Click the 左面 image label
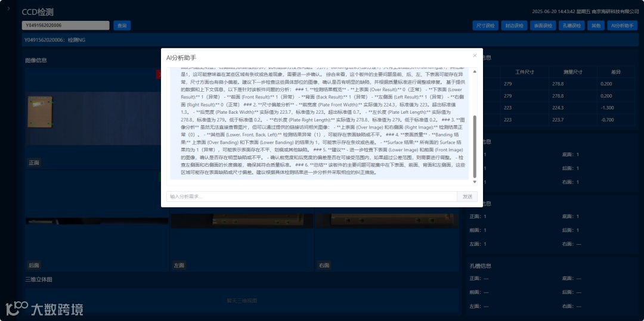644x321 pixels. point(179,265)
